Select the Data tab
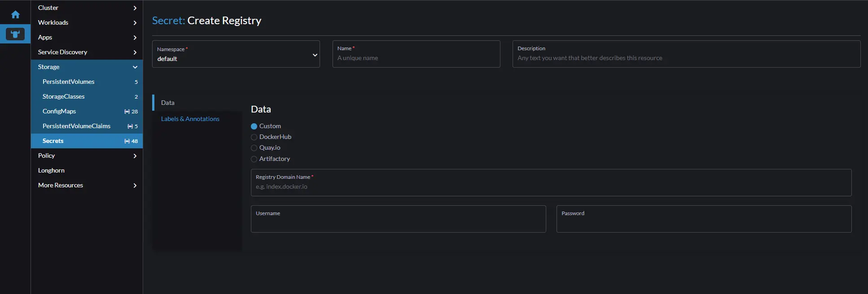This screenshot has width=868, height=294. pos(168,103)
